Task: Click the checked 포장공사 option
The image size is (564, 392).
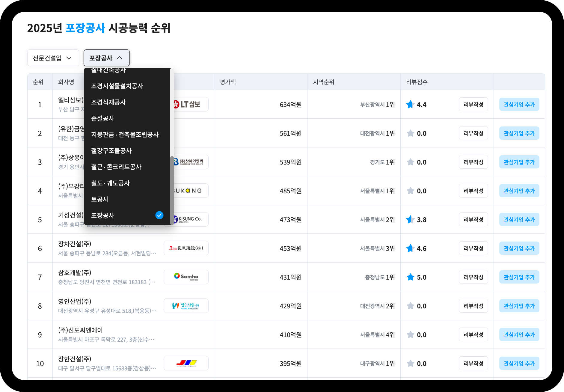Action: [x=127, y=215]
